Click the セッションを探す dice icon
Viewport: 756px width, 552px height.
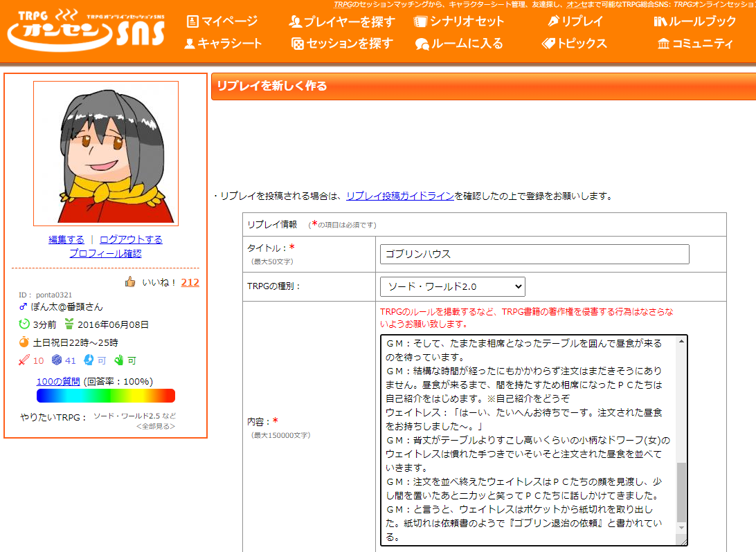click(298, 44)
